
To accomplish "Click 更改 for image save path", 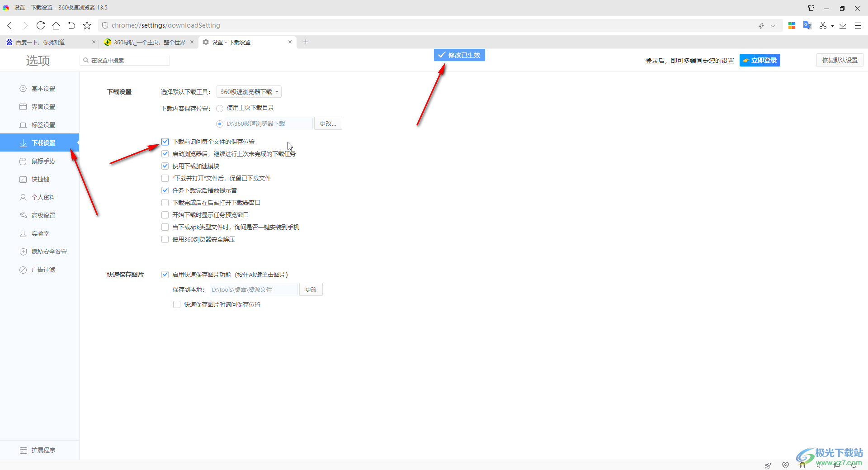I will click(311, 290).
